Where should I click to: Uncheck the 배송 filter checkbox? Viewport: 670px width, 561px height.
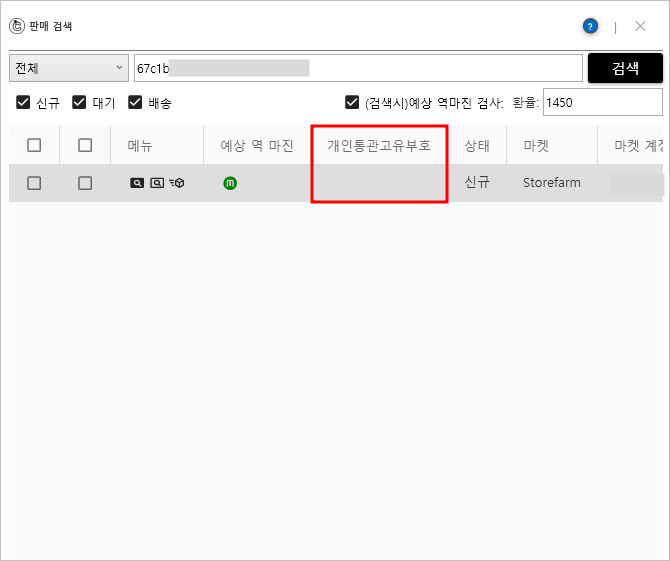coord(135,103)
